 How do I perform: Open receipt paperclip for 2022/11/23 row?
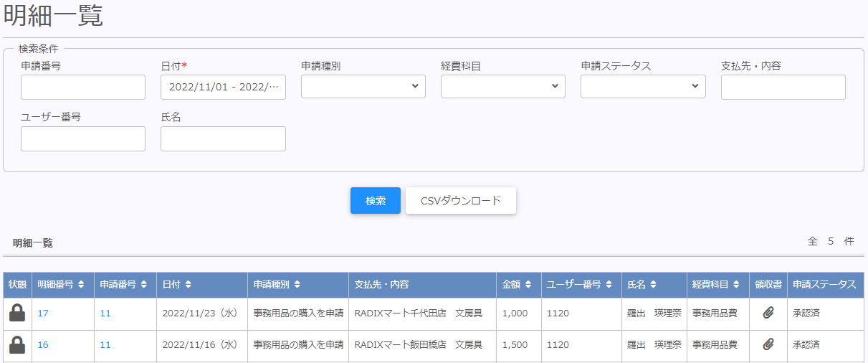pos(768,313)
